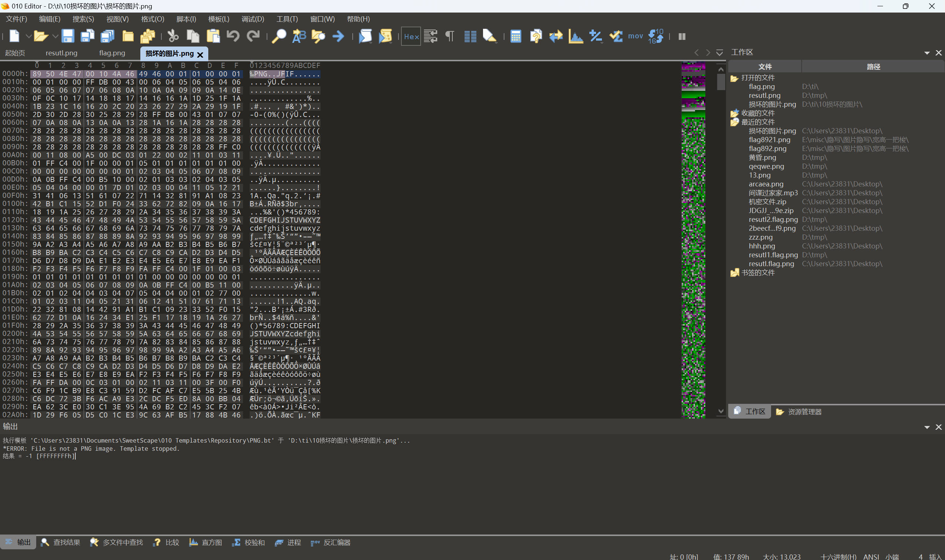The width and height of the screenshot is (945, 560).
Task: Open the 工具(T) menu
Action: 287,19
